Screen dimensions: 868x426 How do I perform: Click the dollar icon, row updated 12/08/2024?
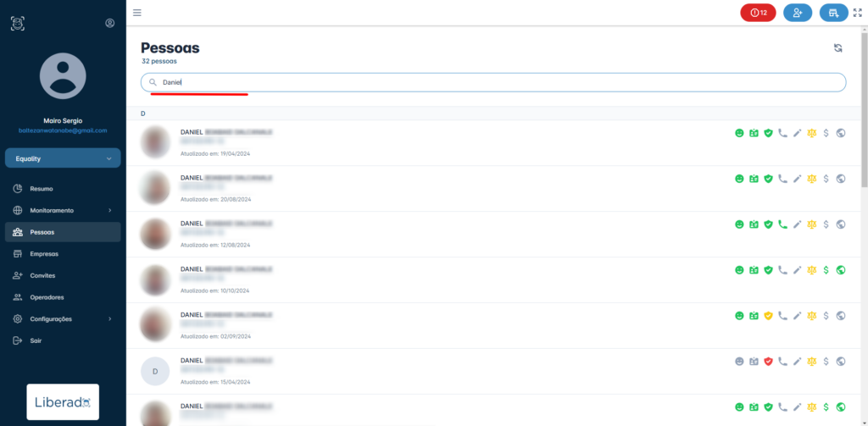click(826, 224)
